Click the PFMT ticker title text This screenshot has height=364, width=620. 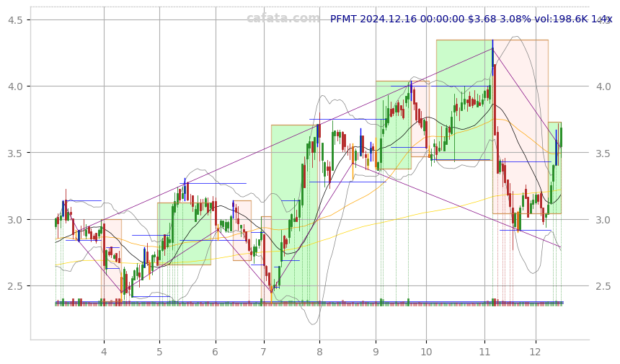point(343,19)
